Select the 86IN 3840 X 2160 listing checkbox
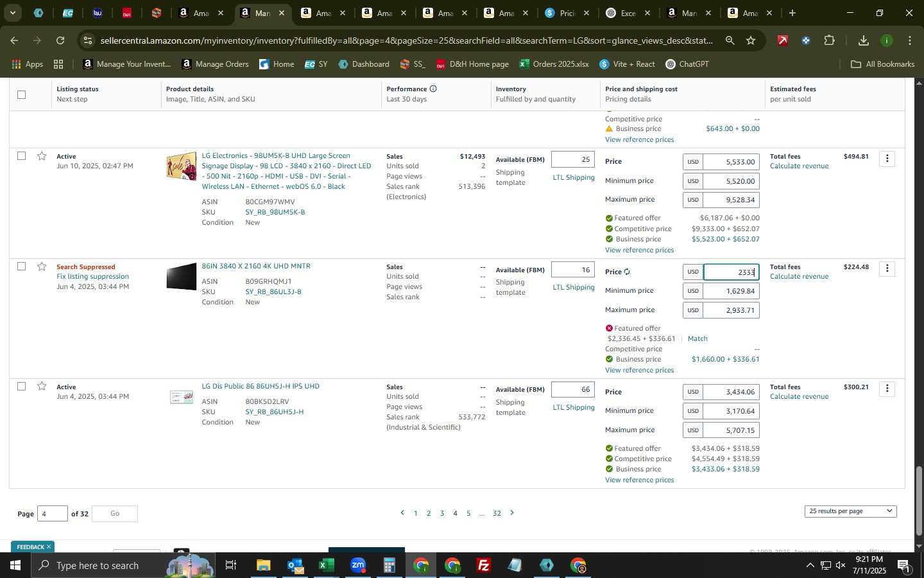Viewport: 924px width, 578px height. point(21,266)
